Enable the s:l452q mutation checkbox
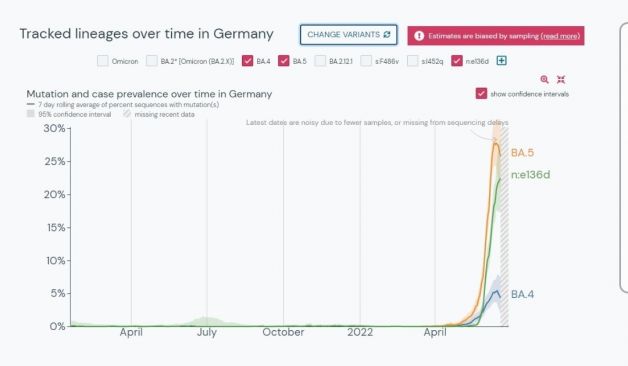Screen dimensions: 628x366 tap(413, 61)
